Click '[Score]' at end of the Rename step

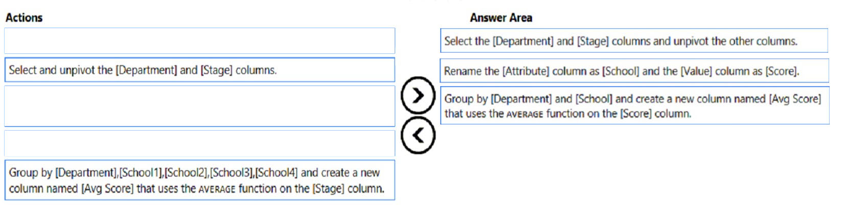782,71
